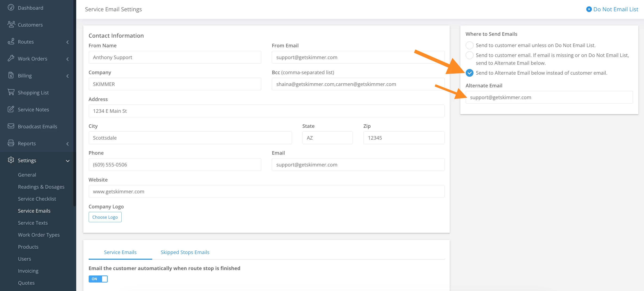Screen dimensions: 644x291
Task: Expand the Routes submenu chevron
Action: tap(68, 42)
